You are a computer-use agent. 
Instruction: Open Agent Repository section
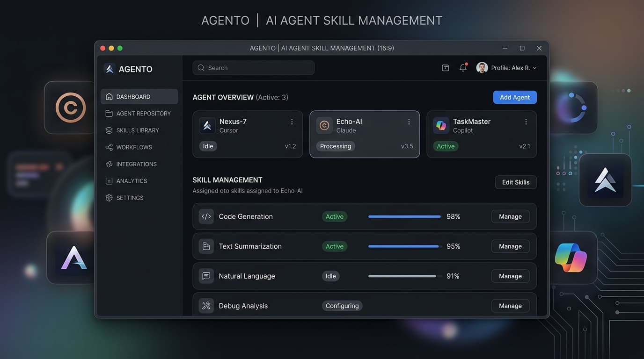139,114
